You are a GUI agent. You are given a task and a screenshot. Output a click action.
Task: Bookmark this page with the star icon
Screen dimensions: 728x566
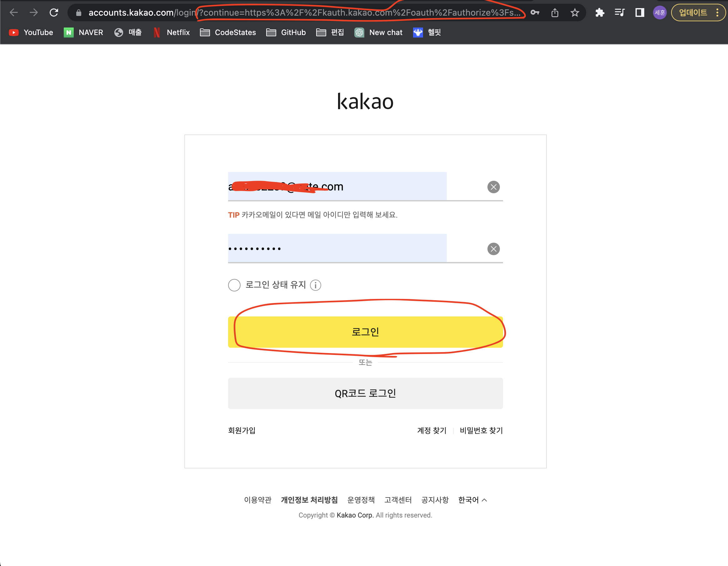pyautogui.click(x=575, y=13)
